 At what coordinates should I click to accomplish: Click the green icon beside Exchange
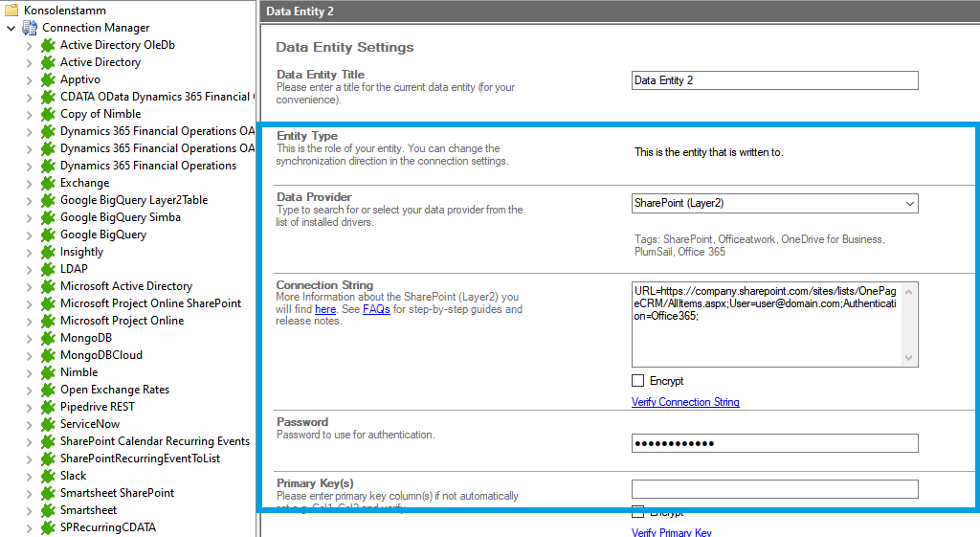(48, 183)
